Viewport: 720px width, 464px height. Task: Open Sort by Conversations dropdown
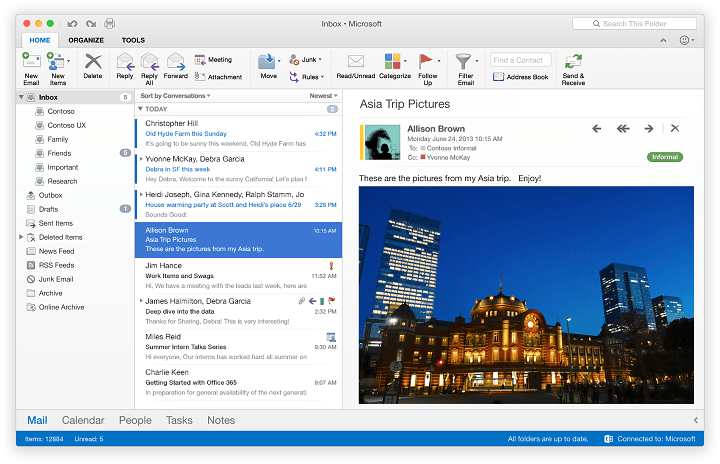[176, 96]
